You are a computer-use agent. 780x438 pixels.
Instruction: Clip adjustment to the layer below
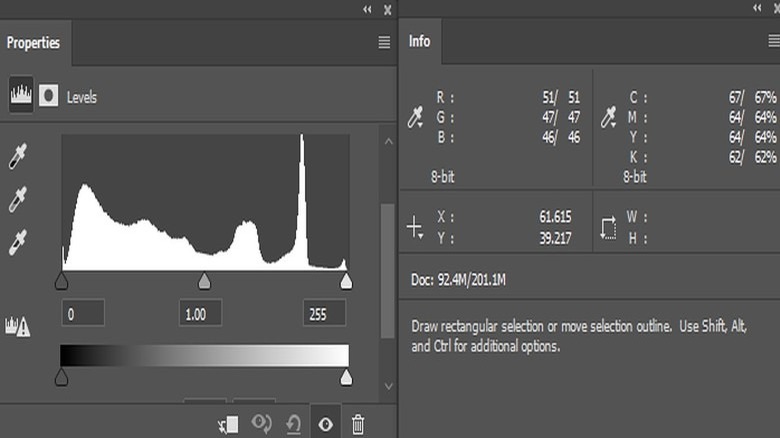228,425
